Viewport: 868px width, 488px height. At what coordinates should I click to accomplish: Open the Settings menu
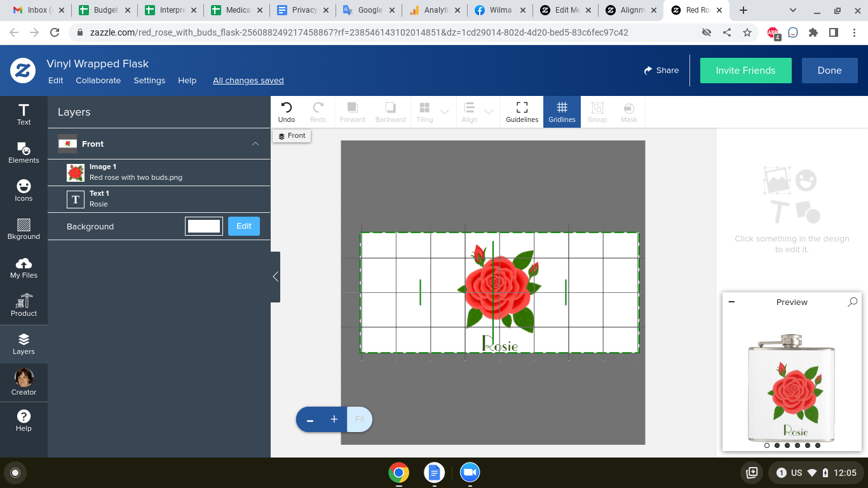tap(149, 81)
